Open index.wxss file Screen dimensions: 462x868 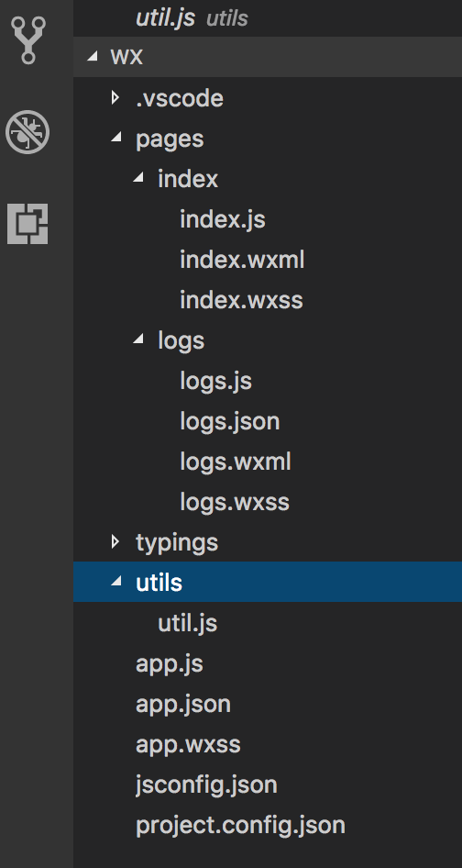pyautogui.click(x=241, y=301)
